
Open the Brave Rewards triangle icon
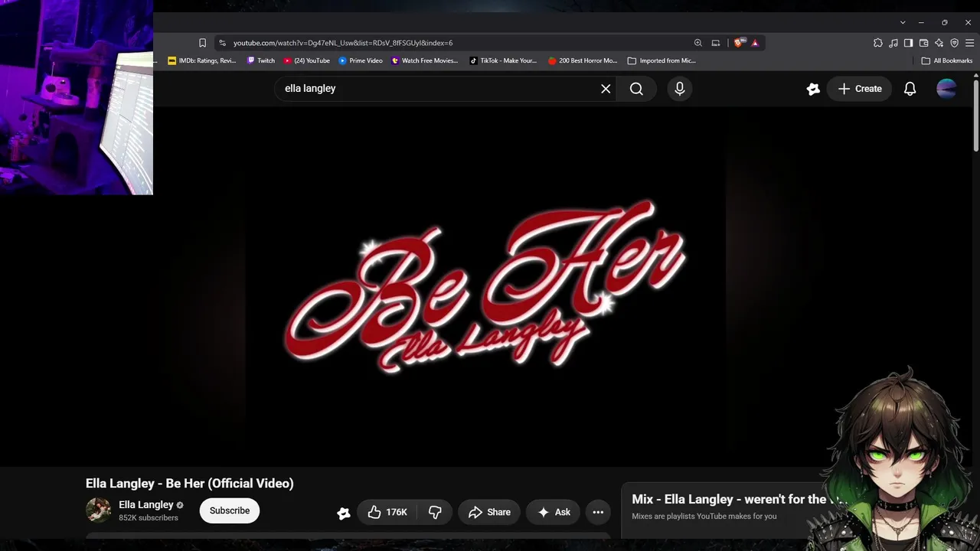pyautogui.click(x=755, y=43)
